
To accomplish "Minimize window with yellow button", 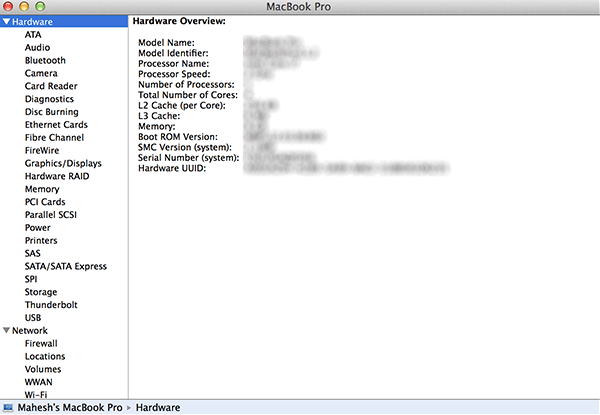I will (24, 6).
